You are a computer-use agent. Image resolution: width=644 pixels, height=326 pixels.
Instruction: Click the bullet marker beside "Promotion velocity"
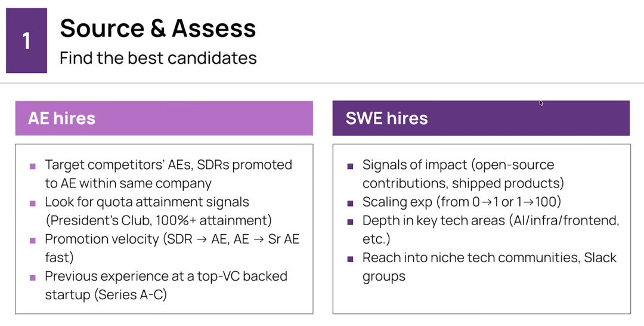pos(33,240)
